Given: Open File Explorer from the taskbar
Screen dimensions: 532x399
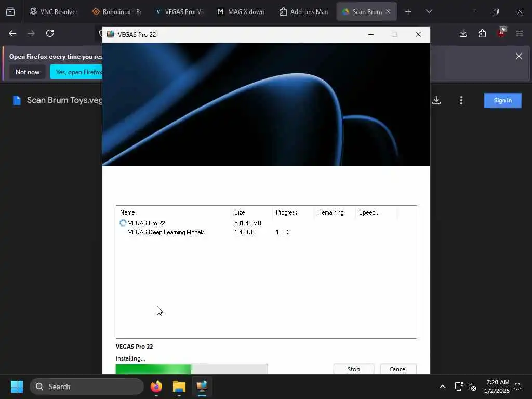Looking at the screenshot, I should coord(179,387).
